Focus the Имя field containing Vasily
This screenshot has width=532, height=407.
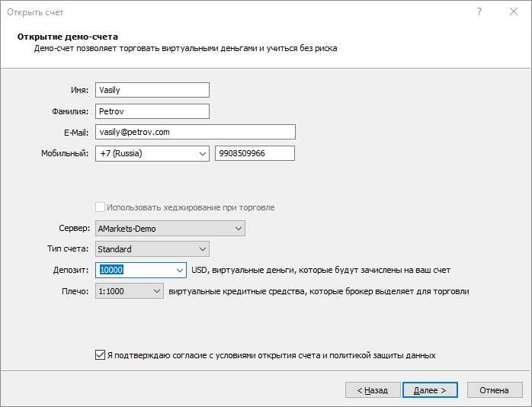(x=152, y=90)
